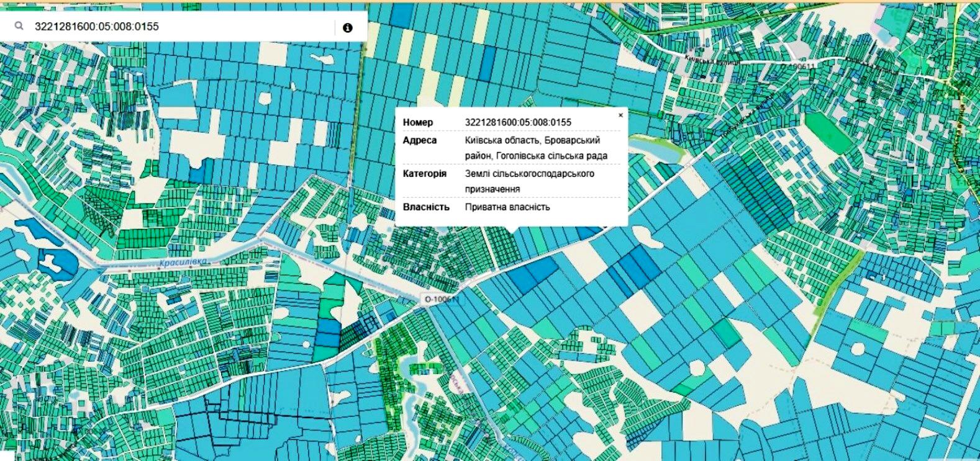The width and height of the screenshot is (980, 461).
Task: Click the large green parcel near Київська вулиця
Action: pos(828,132)
